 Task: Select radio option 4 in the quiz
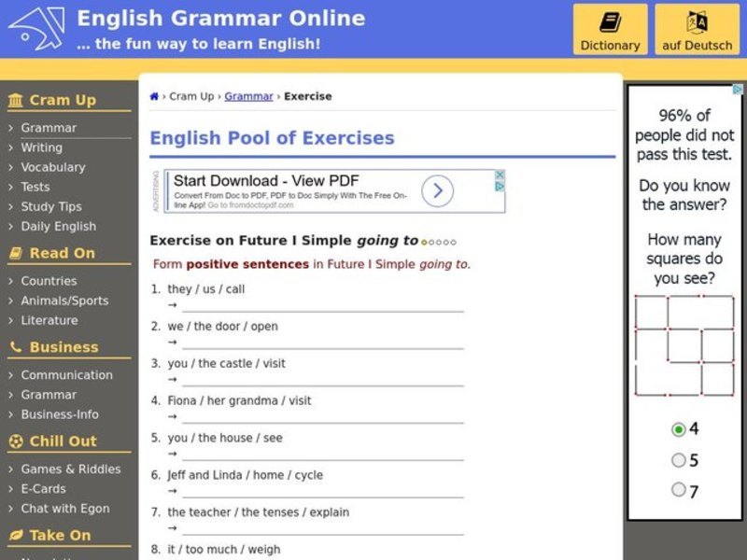(679, 429)
